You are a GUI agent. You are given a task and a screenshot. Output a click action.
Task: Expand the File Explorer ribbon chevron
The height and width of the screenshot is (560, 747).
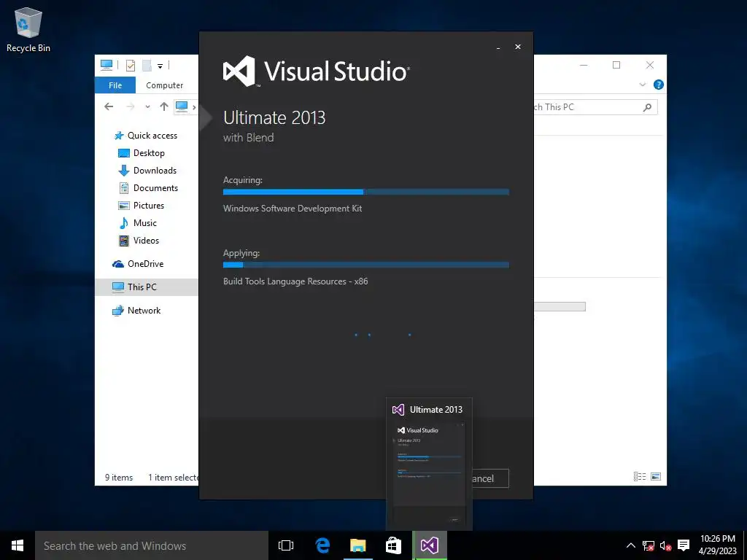[x=642, y=85]
